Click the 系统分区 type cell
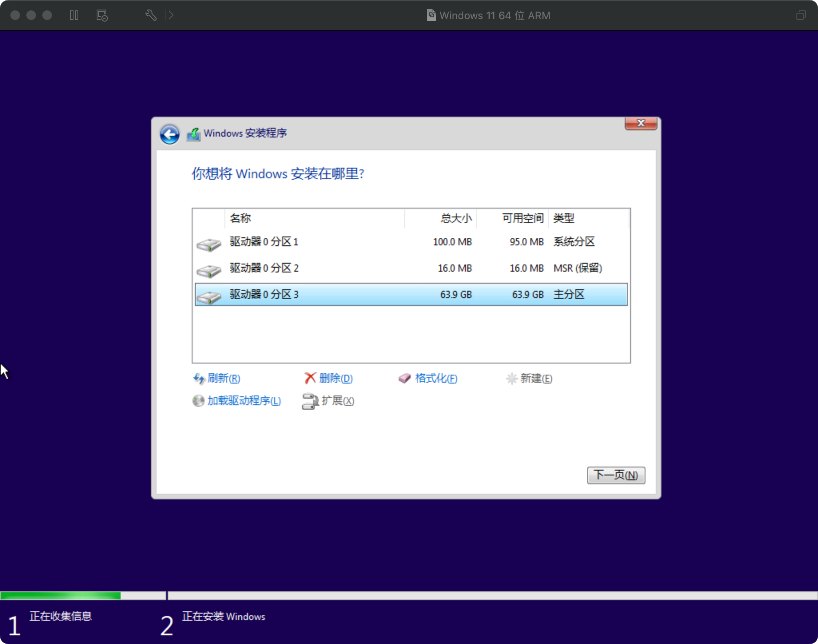The width and height of the screenshot is (818, 644). (574, 242)
